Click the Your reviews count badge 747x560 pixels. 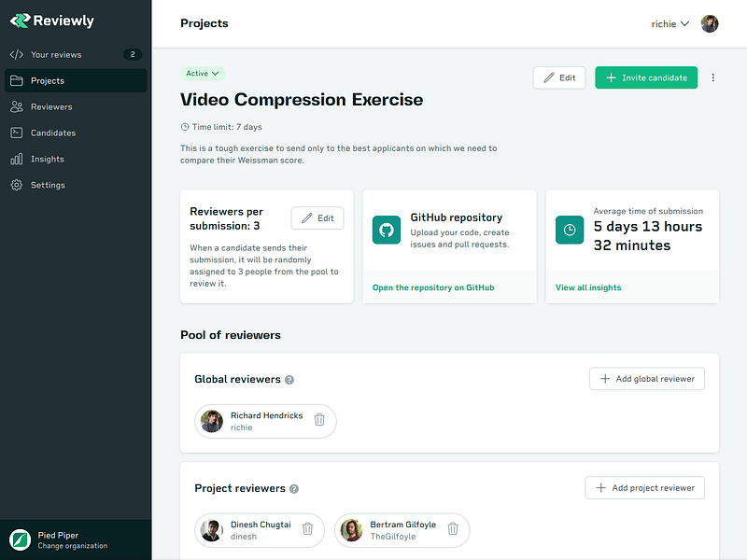pyautogui.click(x=133, y=54)
